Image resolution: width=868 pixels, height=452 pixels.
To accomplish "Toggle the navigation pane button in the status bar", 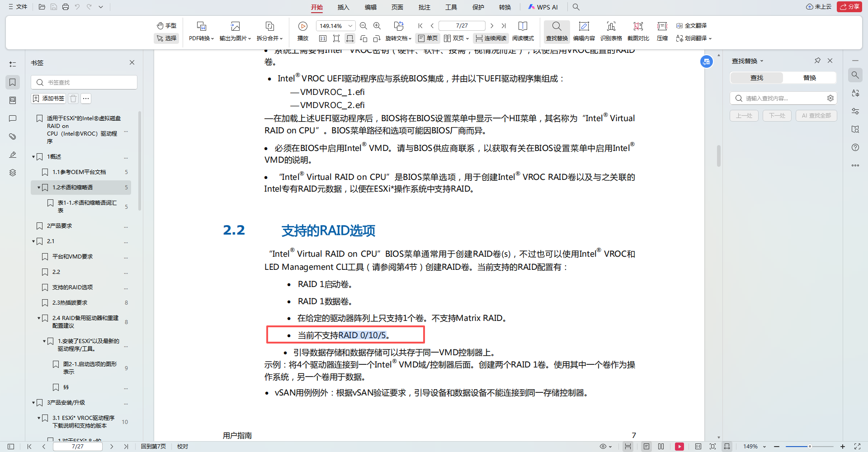I will 11,447.
